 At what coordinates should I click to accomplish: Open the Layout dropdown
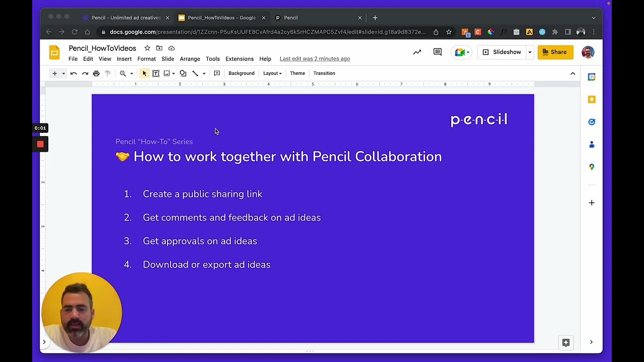point(272,73)
